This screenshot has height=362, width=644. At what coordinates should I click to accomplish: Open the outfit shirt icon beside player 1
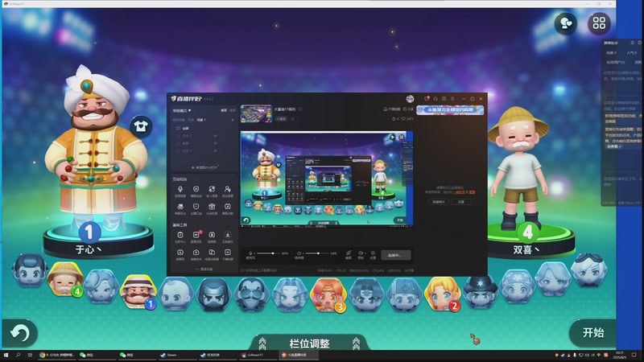coord(141,126)
